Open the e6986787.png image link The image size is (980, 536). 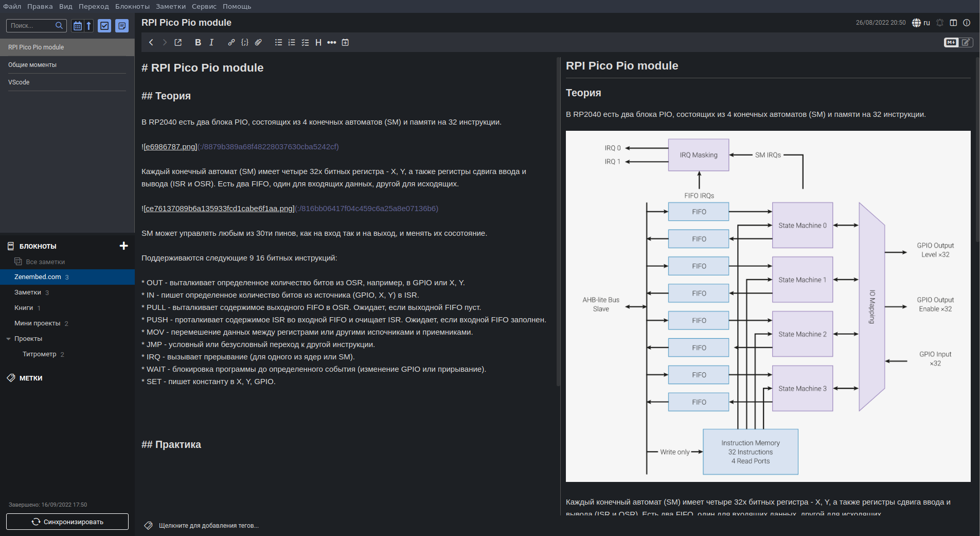(170, 147)
